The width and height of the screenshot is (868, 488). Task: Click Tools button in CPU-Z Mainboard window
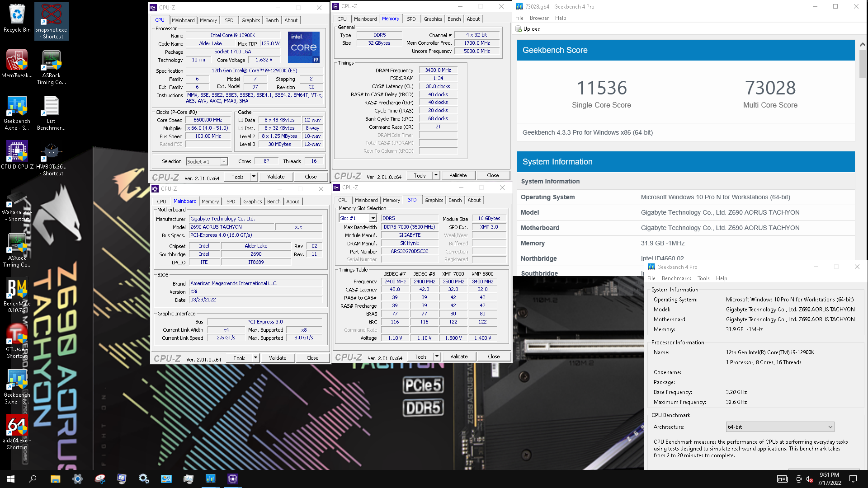239,358
